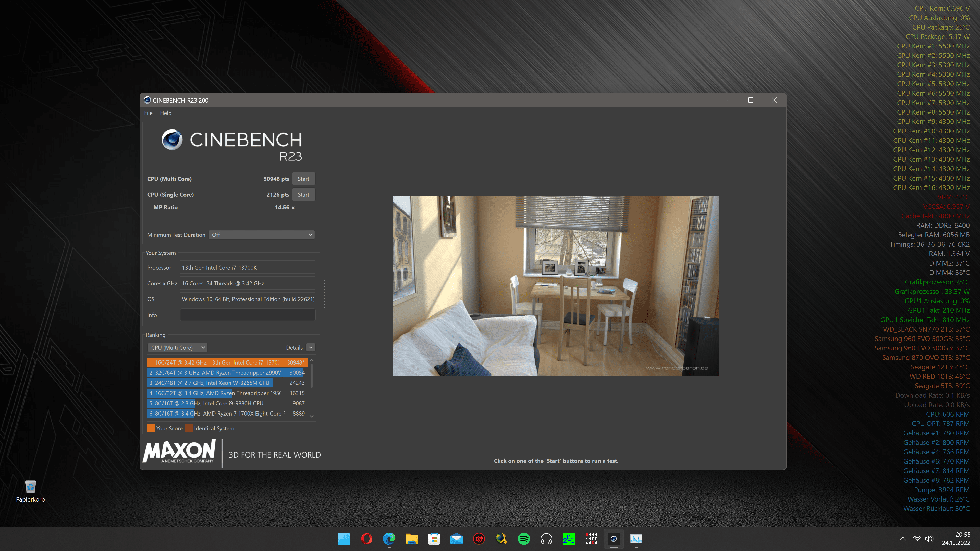Click the Cinebench taskbar icon
This screenshot has height=551, width=980.
pos(614,539)
